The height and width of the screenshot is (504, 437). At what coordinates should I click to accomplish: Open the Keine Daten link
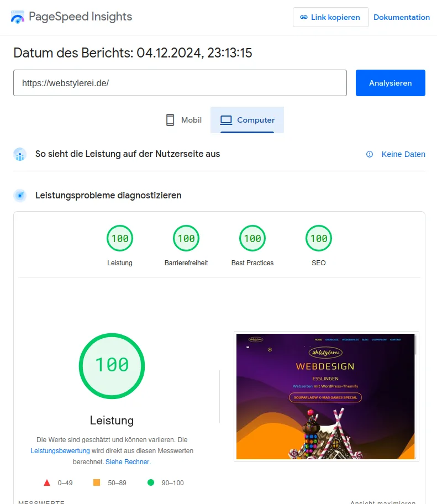click(403, 154)
